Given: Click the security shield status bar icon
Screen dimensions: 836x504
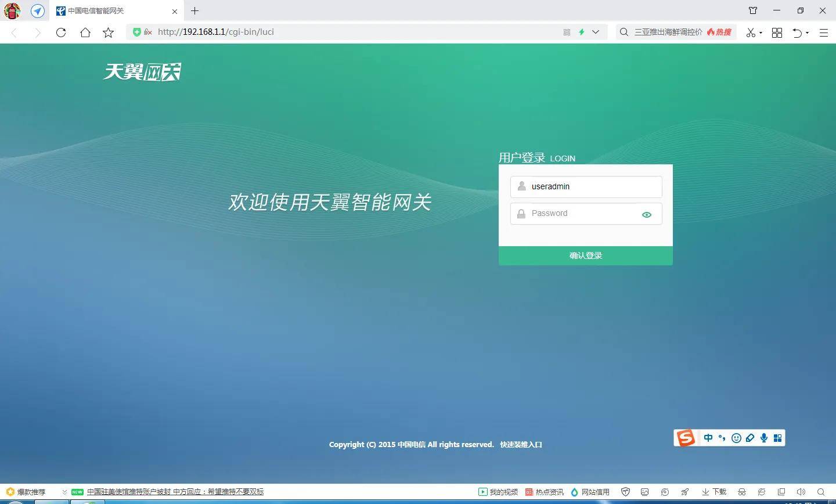Looking at the screenshot, I should [625, 492].
